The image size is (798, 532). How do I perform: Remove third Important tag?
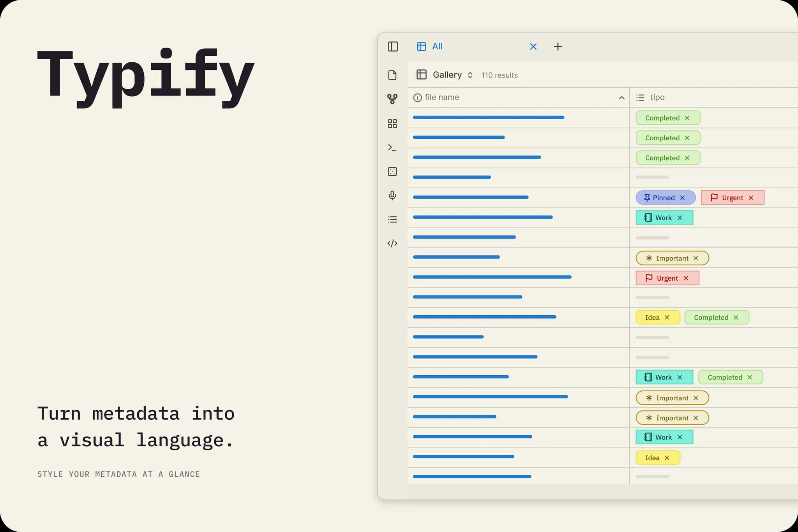(x=696, y=418)
